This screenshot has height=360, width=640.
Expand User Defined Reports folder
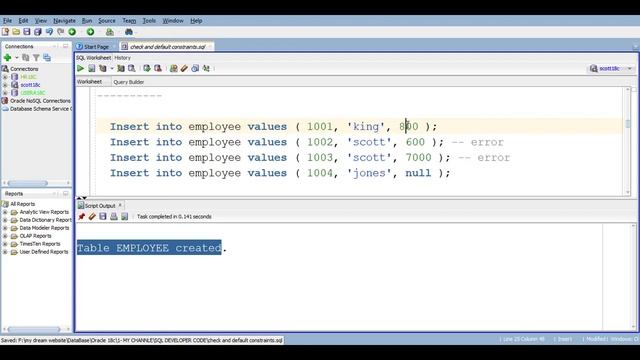(x=5, y=252)
